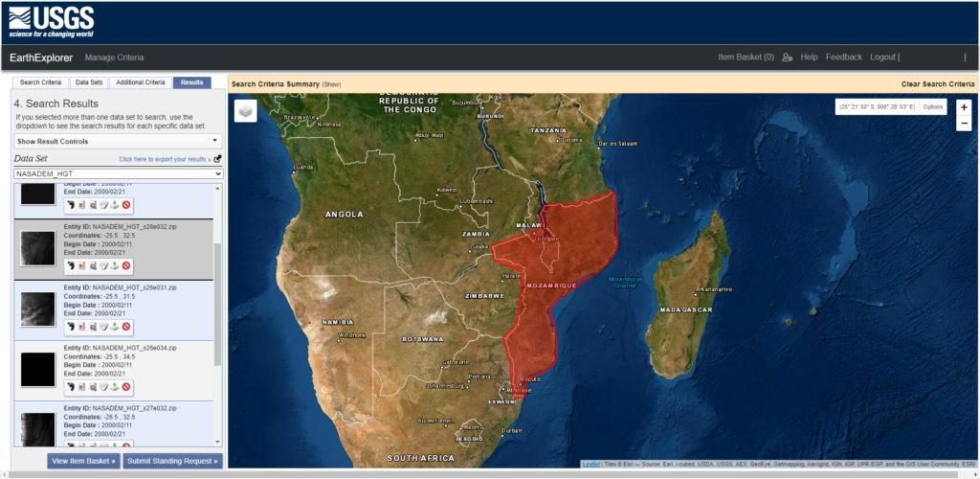The height and width of the screenshot is (479, 980).
Task: Open the thumbnail for NASADEM_HGT_s27e032.zip
Action: click(37, 428)
